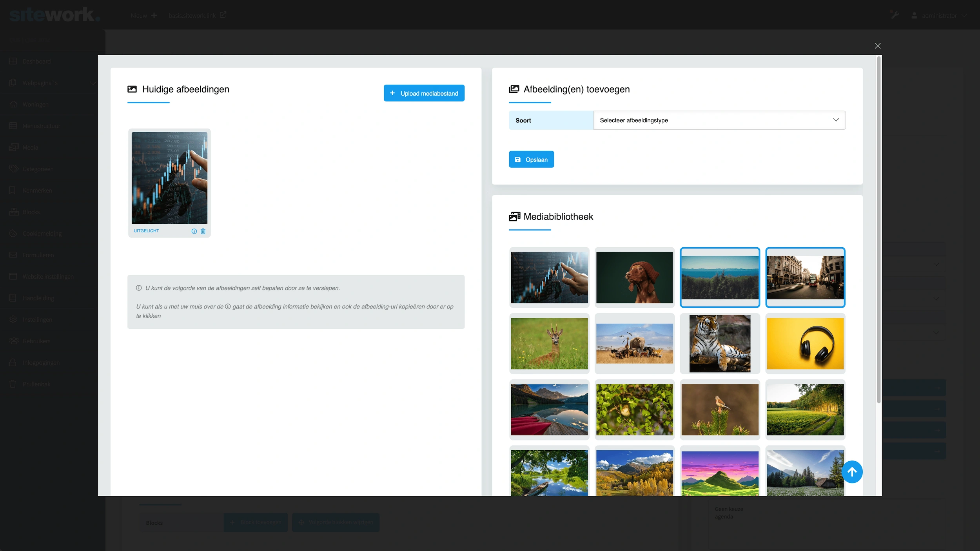980x551 pixels.
Task: Click the wrench icon in top bar
Action: coord(894,15)
